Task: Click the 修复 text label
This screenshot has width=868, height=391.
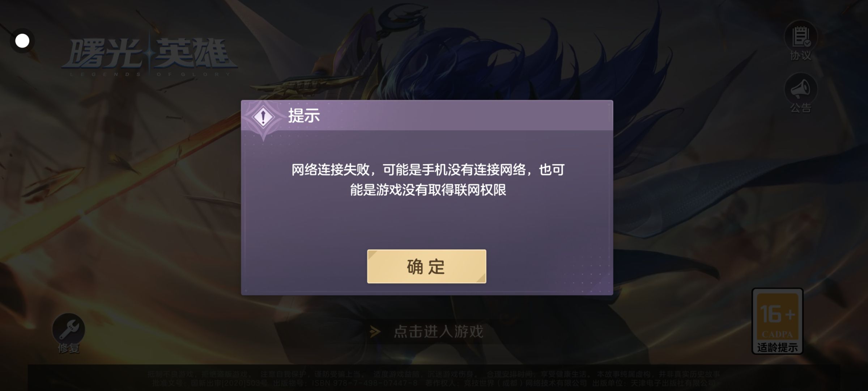Action: tap(69, 348)
